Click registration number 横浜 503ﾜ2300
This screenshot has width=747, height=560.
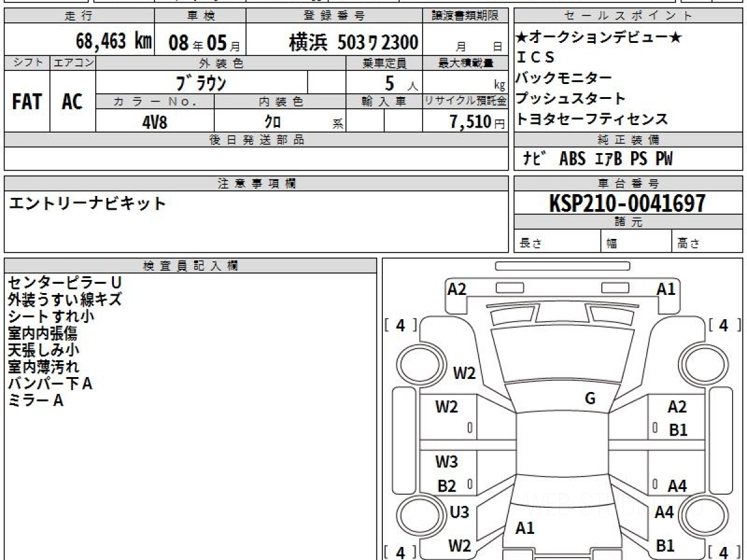(x=353, y=42)
